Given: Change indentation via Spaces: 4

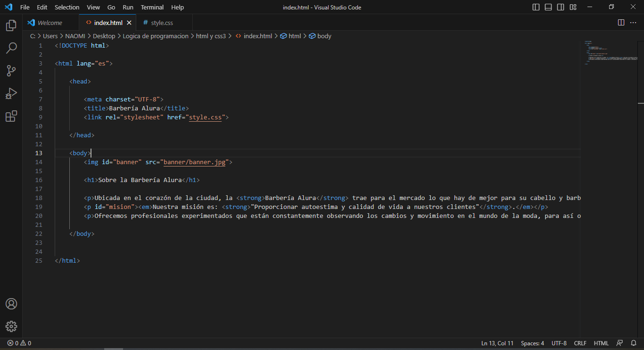Looking at the screenshot, I should click(x=532, y=343).
